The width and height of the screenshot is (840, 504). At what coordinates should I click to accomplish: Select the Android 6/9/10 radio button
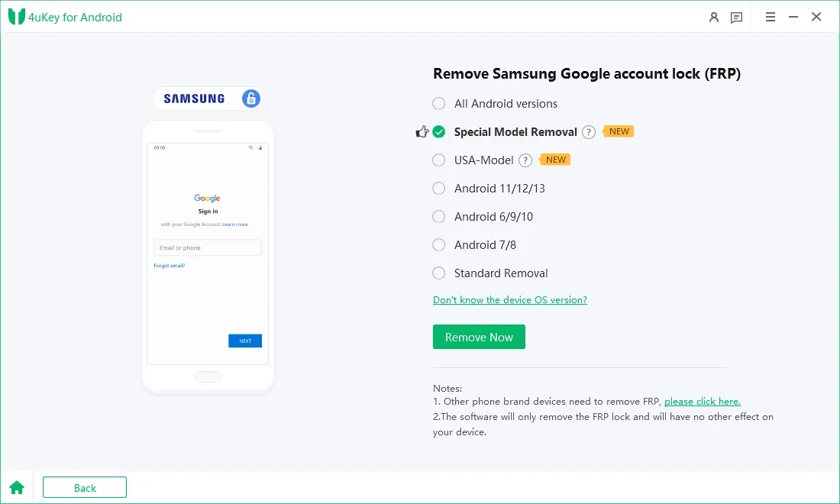[x=439, y=217]
